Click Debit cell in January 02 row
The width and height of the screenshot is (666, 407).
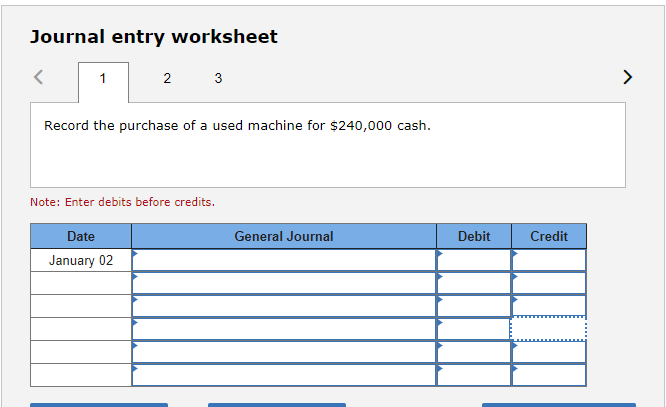pos(474,260)
